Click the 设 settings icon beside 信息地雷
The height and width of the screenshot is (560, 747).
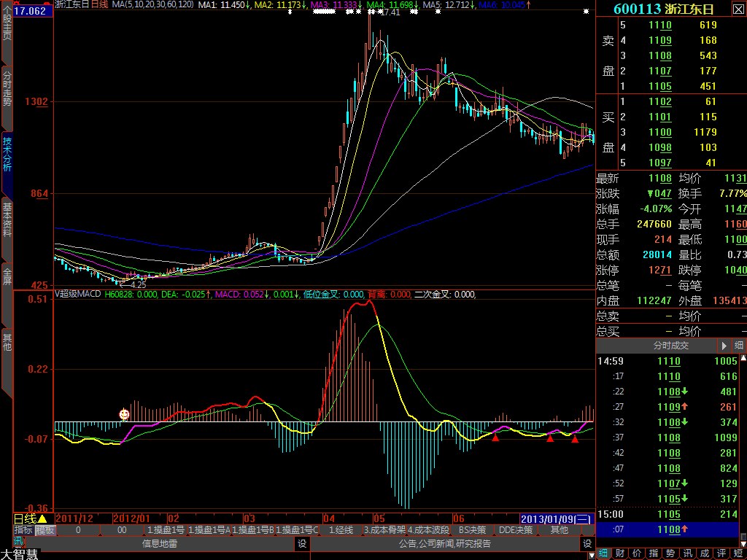point(302,543)
